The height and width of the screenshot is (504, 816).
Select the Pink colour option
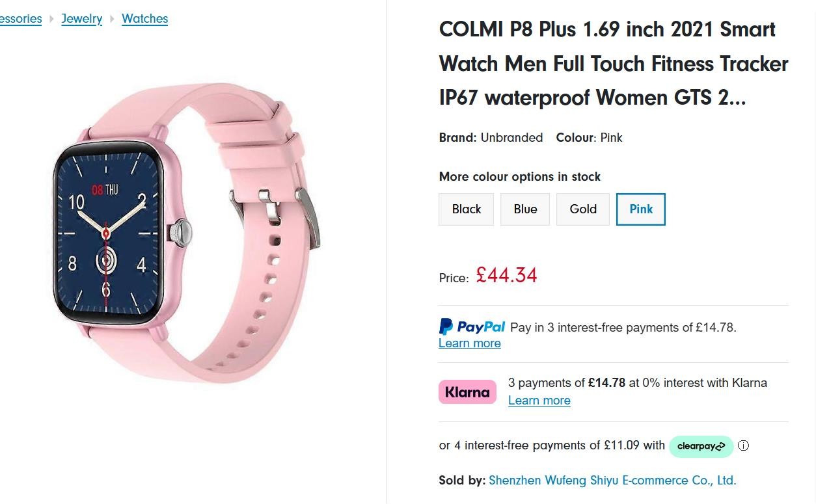click(x=640, y=209)
